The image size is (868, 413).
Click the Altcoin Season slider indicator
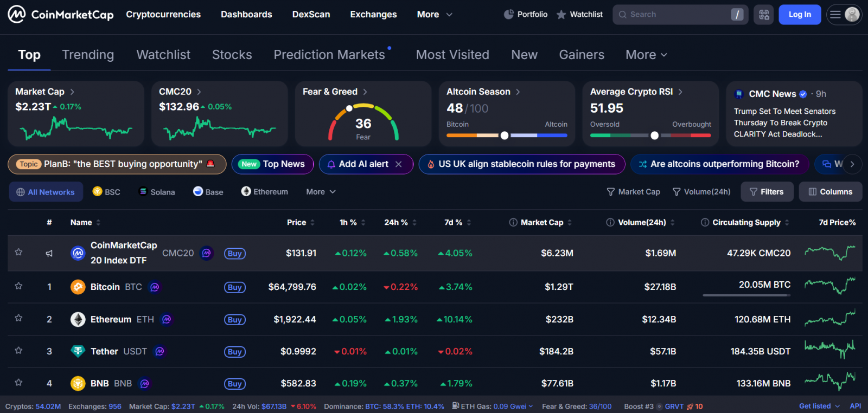(505, 135)
